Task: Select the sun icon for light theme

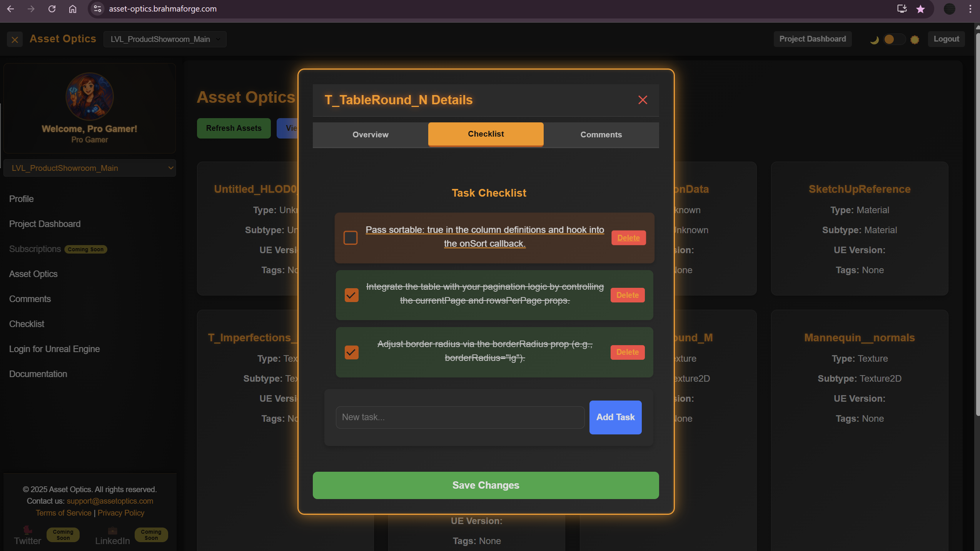Action: [x=915, y=40]
